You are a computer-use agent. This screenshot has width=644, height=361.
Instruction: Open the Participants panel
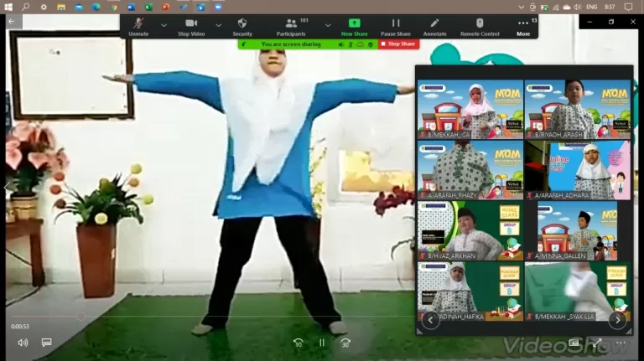(291, 27)
